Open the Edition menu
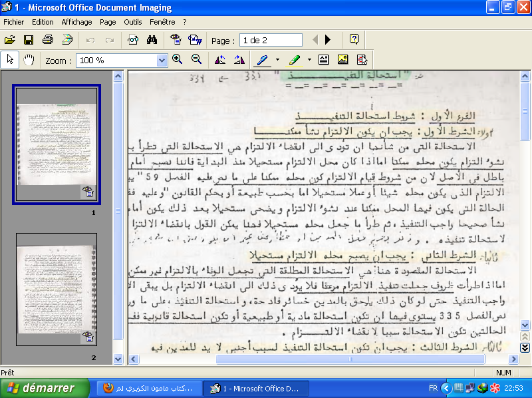The width and height of the screenshot is (532, 398). (43, 22)
